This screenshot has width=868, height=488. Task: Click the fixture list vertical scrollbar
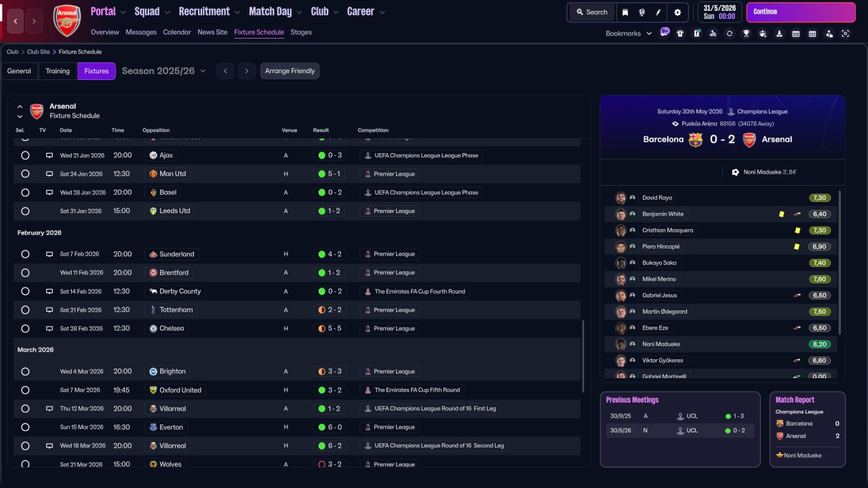(x=583, y=356)
